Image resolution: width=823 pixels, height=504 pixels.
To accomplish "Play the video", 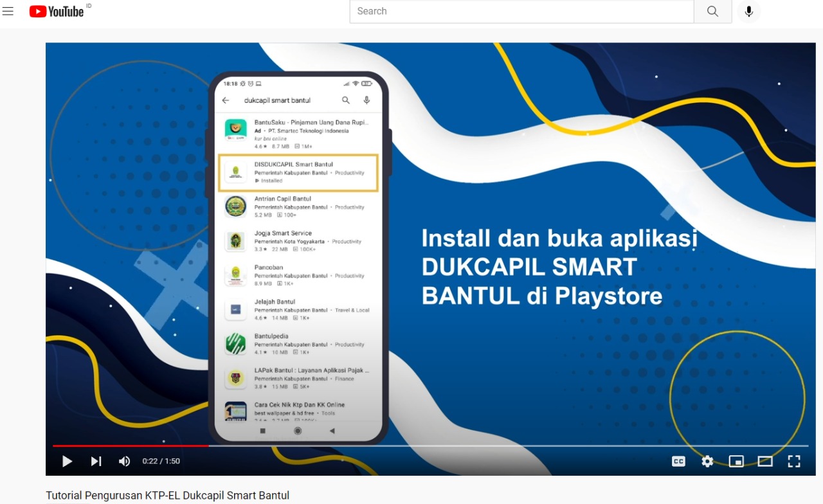I will pos(67,461).
